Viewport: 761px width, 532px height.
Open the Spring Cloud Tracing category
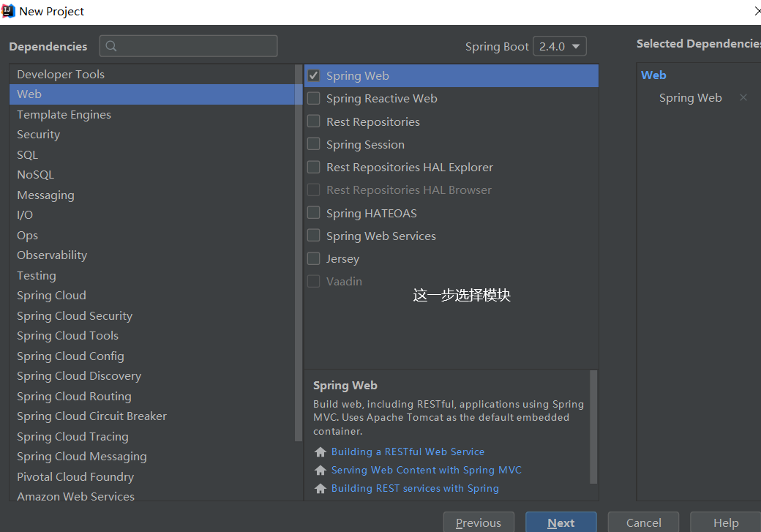click(x=152, y=437)
